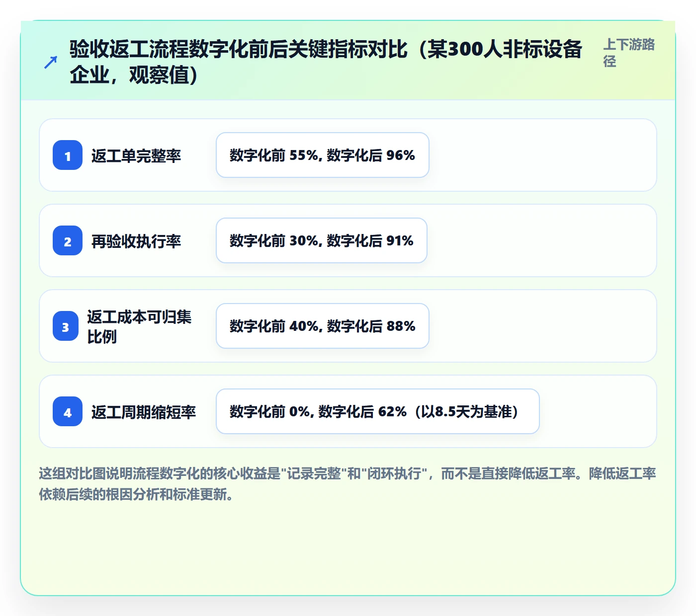The height and width of the screenshot is (616, 696).
Task: Select the value 数字化前 55%, 数字化后 96%
Action: tap(323, 155)
